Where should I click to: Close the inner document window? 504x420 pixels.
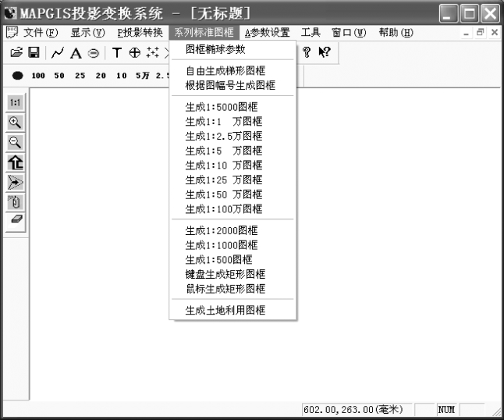tap(495, 32)
